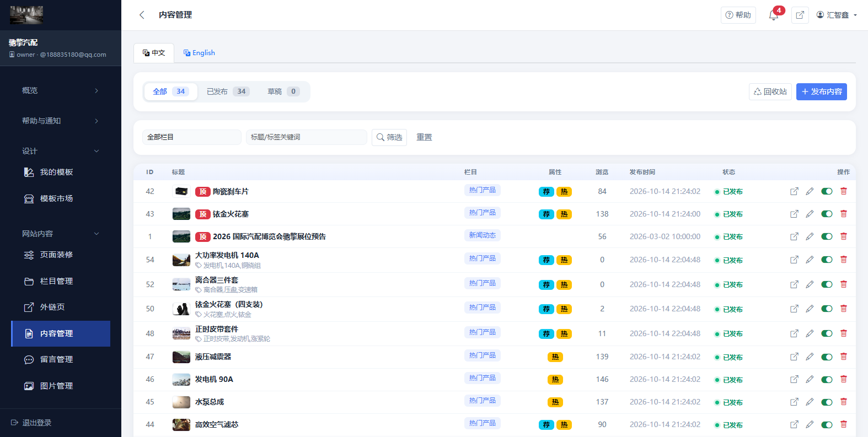Viewport: 868px width, 437px height.
Task: Edit the 铱金火花塞 row with pencil icon
Action: coord(810,214)
